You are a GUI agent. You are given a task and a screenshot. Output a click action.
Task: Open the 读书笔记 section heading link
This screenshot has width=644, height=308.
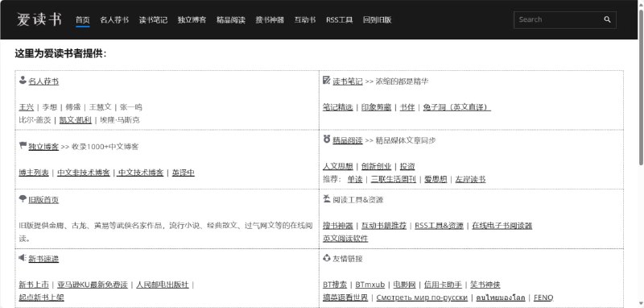348,81
